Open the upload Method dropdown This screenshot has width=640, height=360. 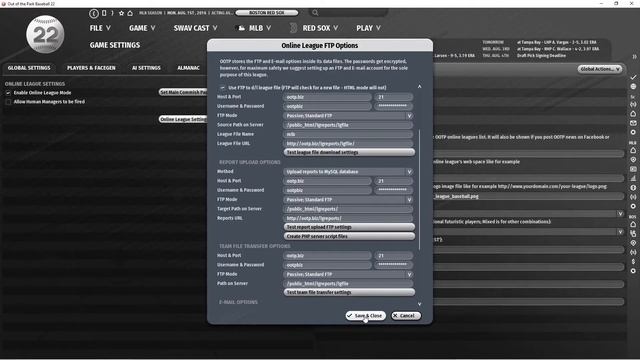click(348, 172)
